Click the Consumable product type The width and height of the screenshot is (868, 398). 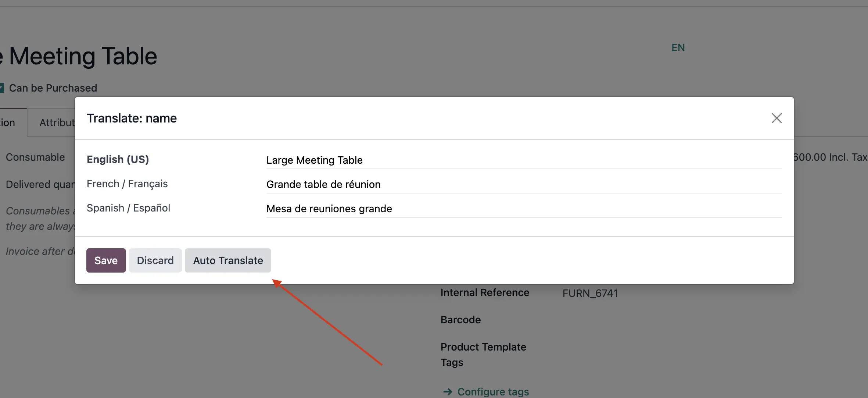[x=35, y=157]
